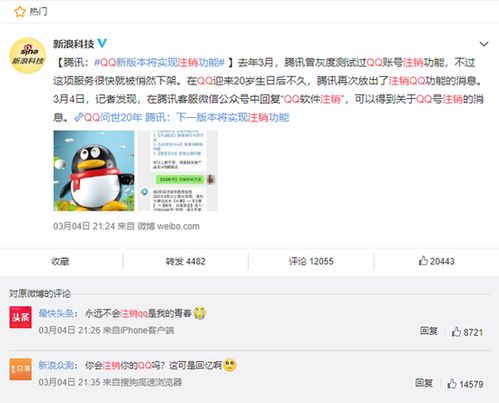This screenshot has width=499, height=403.
Task: Click the star icon beside 热门
Action: point(20,12)
